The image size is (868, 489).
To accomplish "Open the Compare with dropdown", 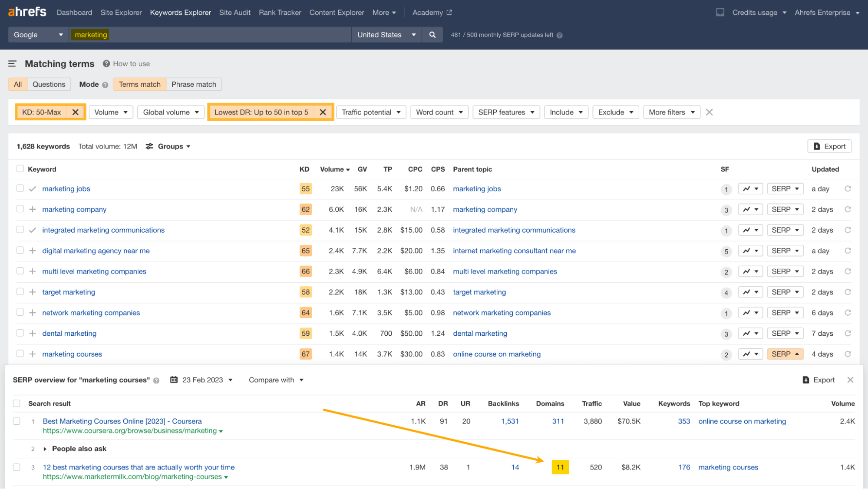I will point(276,380).
